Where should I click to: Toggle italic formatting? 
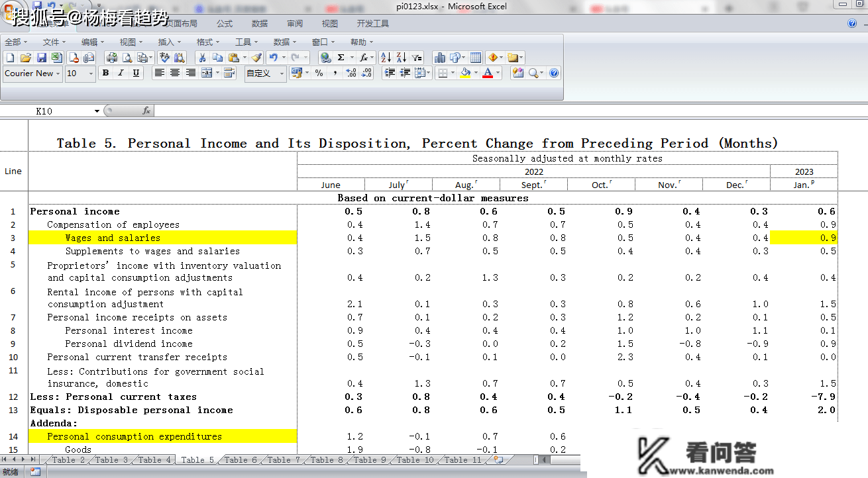pos(121,73)
